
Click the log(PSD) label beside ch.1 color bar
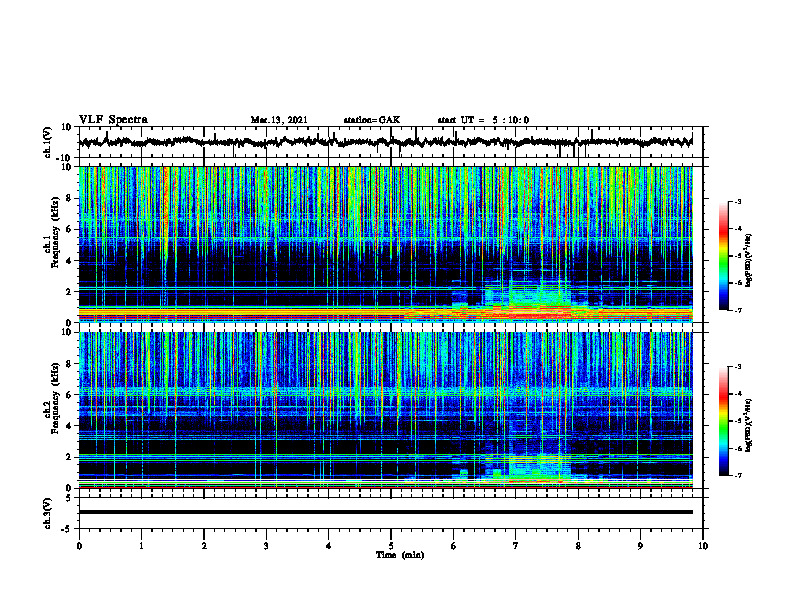(749, 260)
